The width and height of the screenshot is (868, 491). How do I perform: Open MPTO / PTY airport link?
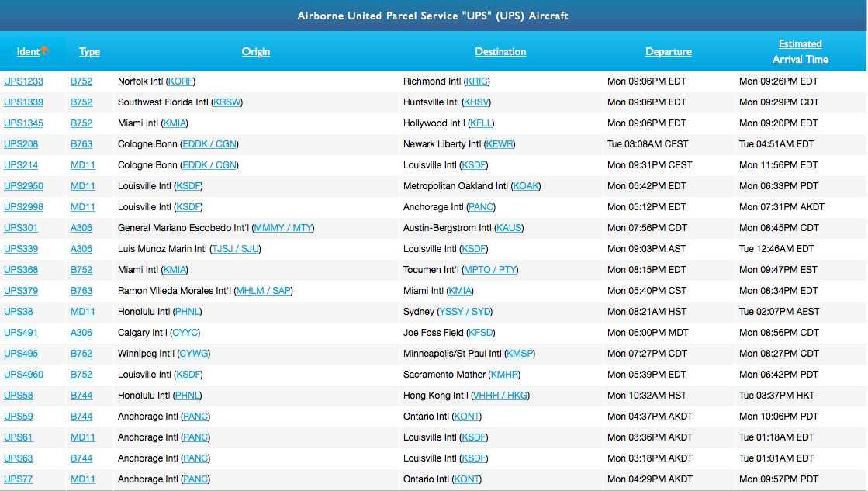[490, 270]
